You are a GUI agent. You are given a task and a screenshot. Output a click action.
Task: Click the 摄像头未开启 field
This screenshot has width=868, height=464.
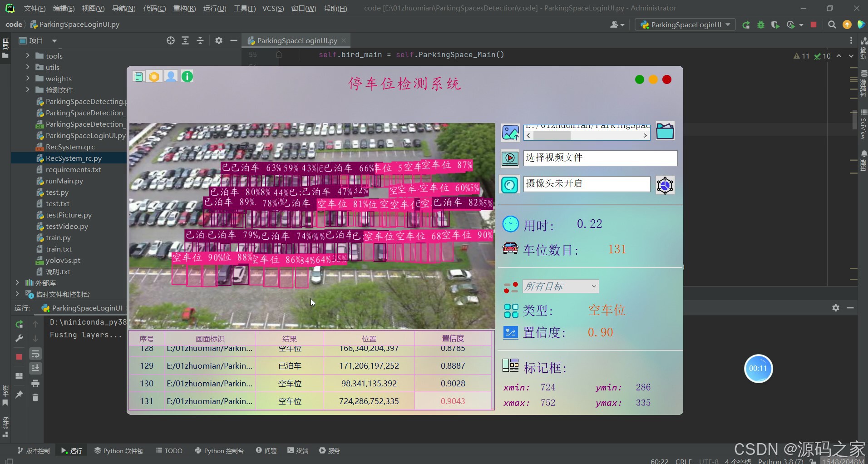click(x=587, y=184)
